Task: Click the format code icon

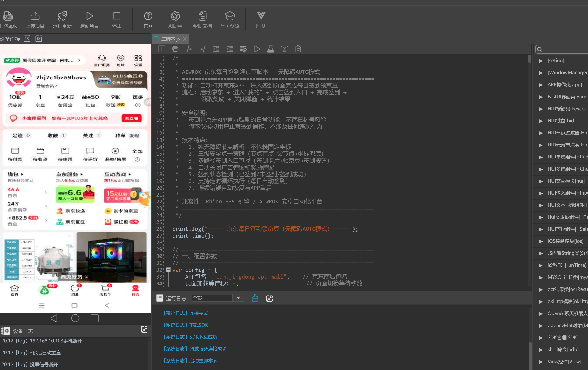Action: (x=243, y=49)
